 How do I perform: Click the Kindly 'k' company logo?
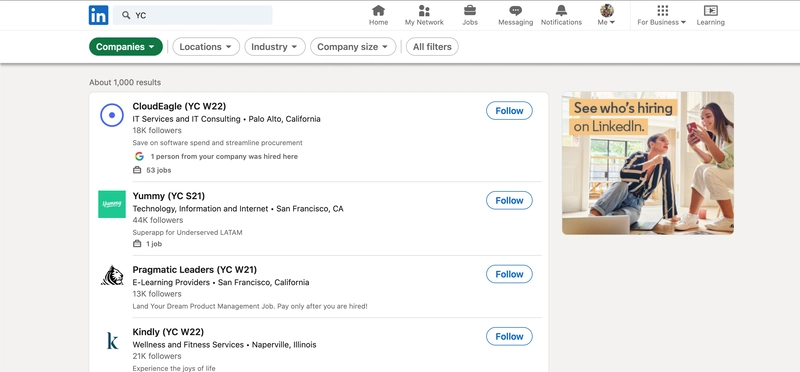[x=112, y=340]
